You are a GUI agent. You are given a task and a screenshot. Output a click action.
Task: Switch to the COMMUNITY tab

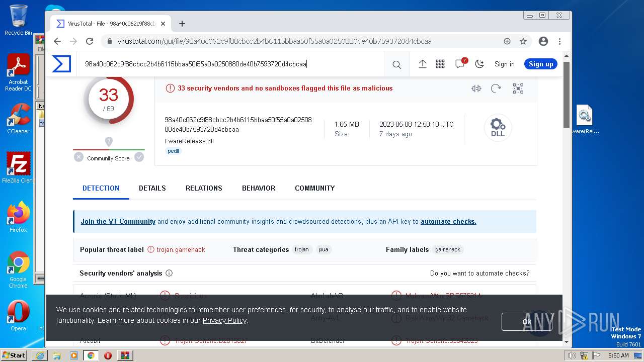[315, 188]
